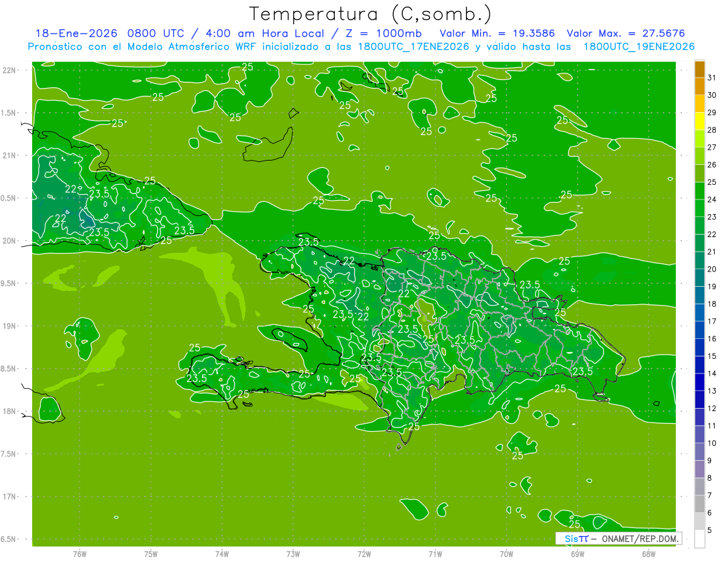Click the '9' value on the color bar
This screenshot has height=562, width=728.
[x=710, y=461]
